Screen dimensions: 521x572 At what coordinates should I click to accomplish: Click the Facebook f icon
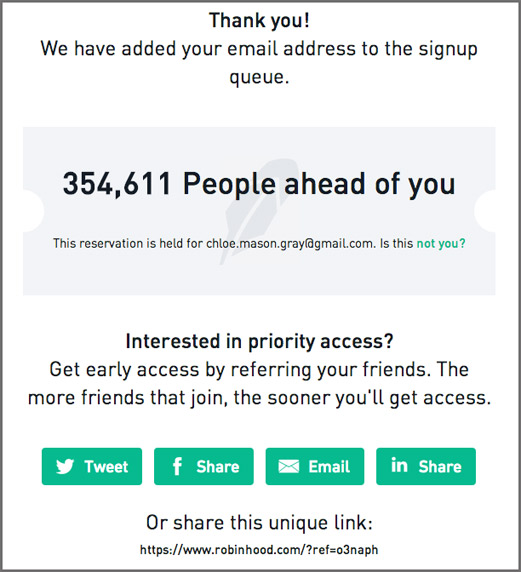click(177, 466)
